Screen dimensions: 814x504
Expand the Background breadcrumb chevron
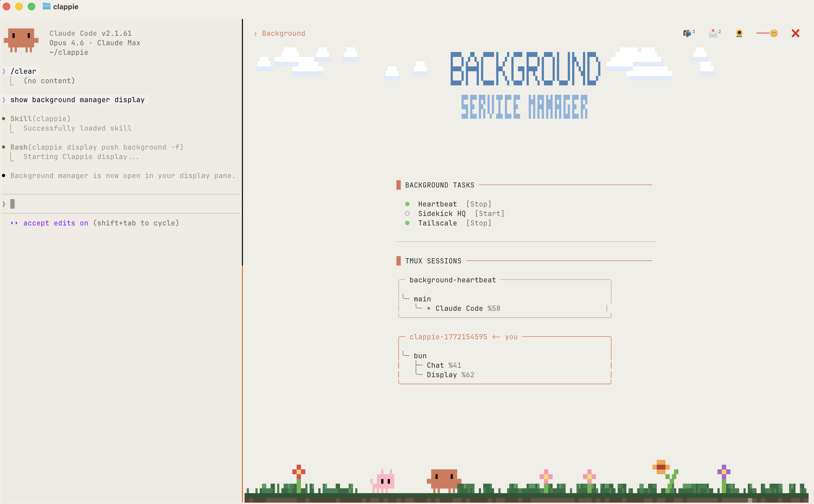click(x=255, y=33)
